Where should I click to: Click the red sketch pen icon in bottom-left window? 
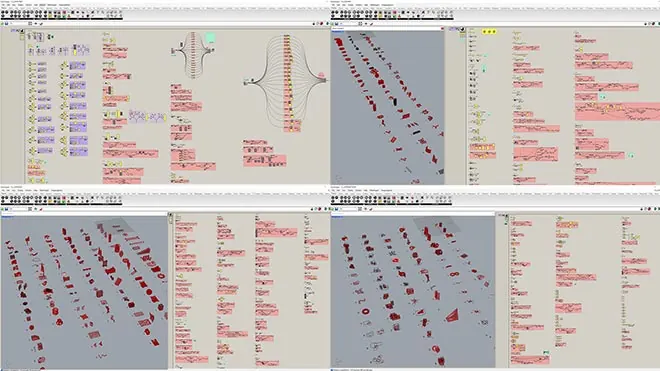[41, 209]
